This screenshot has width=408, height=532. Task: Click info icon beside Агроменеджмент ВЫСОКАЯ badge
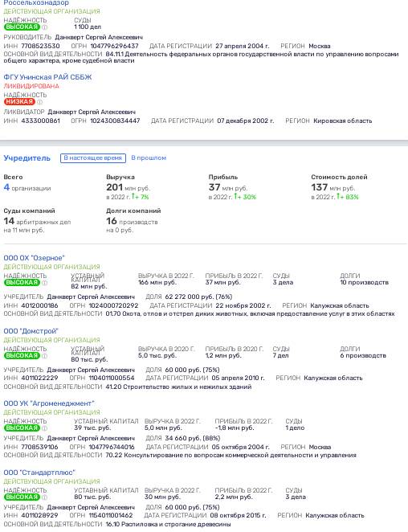44,428
